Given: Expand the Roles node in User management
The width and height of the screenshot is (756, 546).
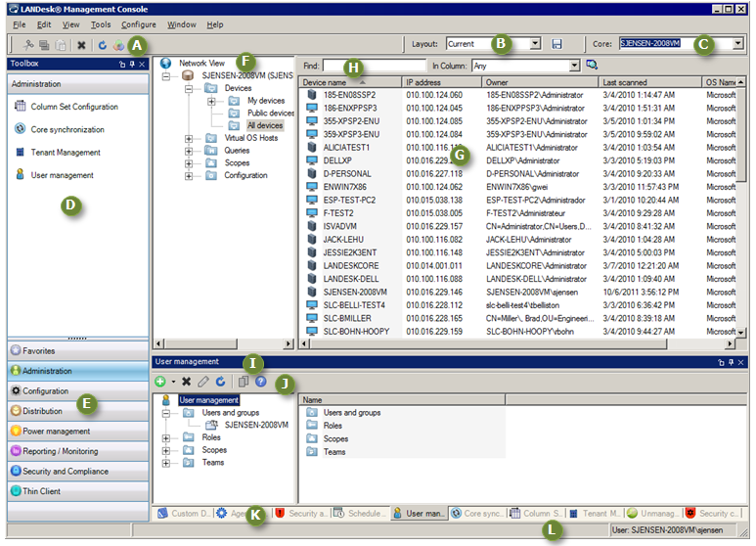Looking at the screenshot, I should [166, 438].
